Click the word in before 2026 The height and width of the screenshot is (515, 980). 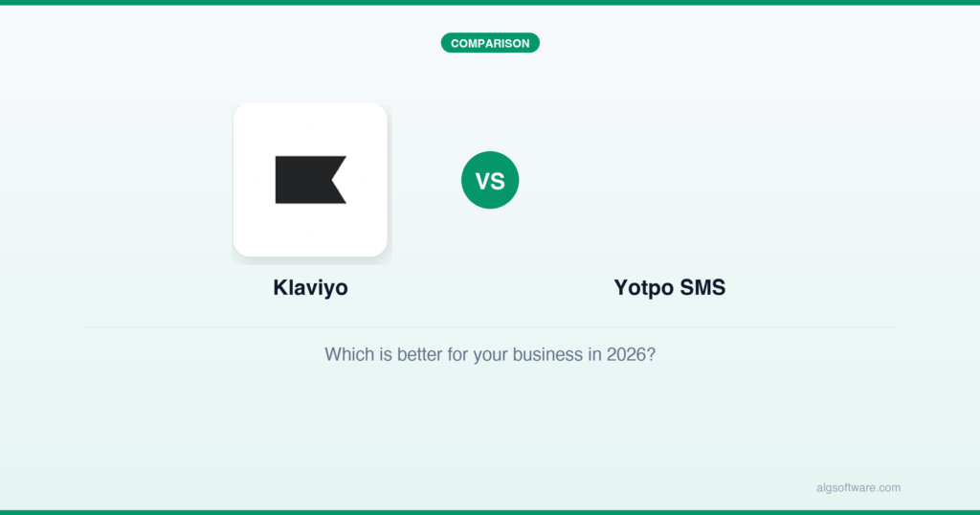tap(594, 354)
